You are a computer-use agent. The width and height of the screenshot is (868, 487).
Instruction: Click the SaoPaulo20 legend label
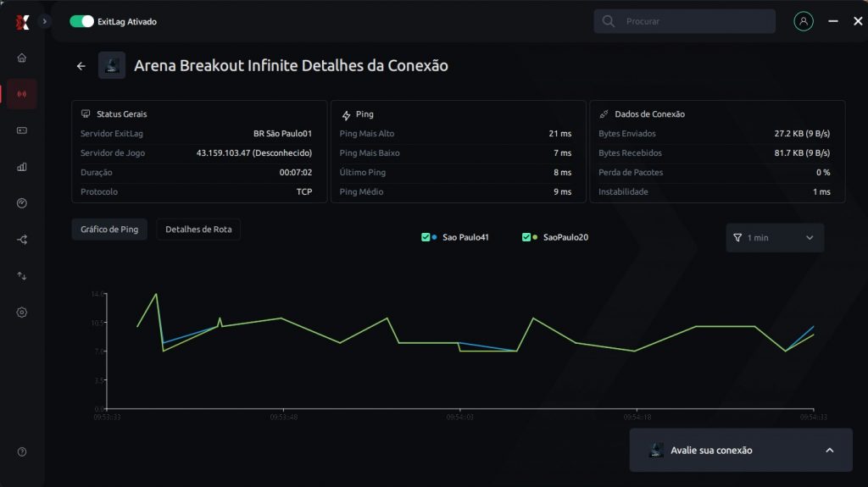(x=565, y=237)
